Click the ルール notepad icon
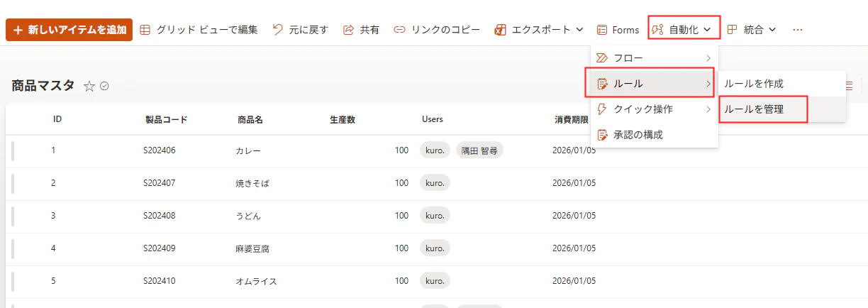868x308 pixels. (x=603, y=84)
